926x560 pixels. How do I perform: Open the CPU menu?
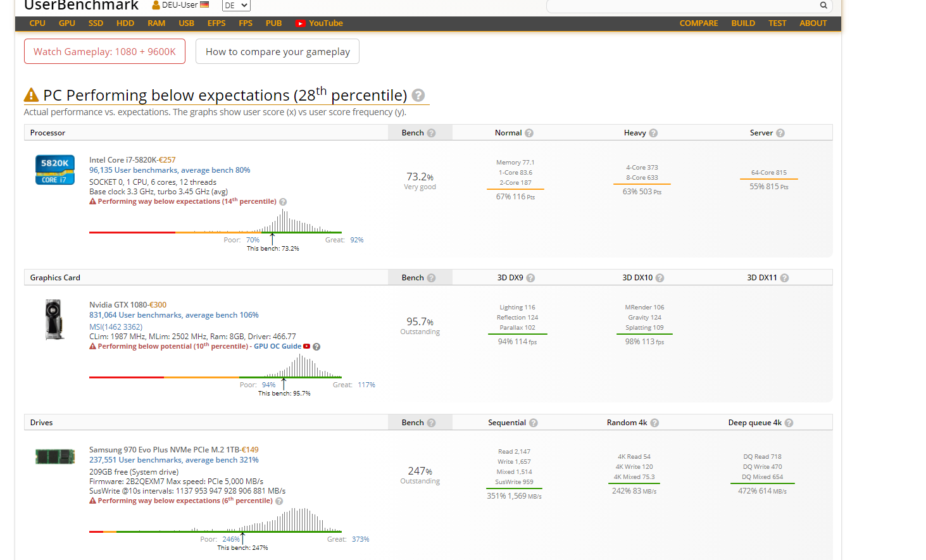click(37, 23)
